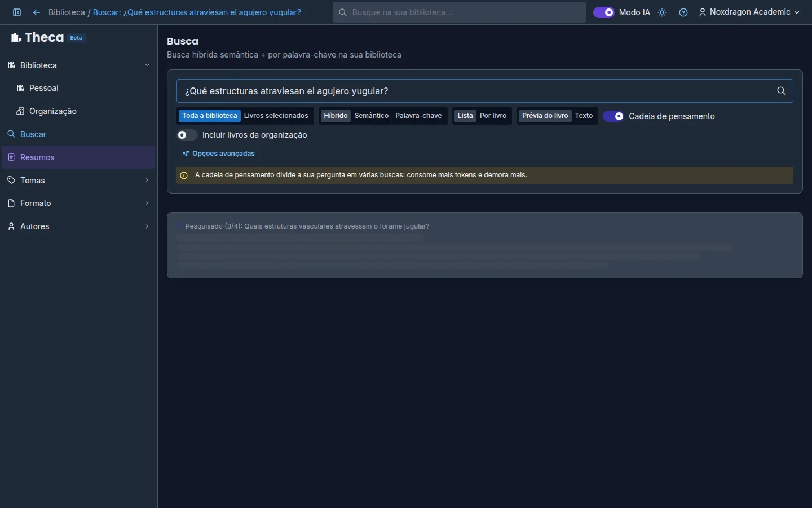812x508 pixels.
Task: Turn off Cadeia de pensamento toggle
Action: click(x=614, y=116)
